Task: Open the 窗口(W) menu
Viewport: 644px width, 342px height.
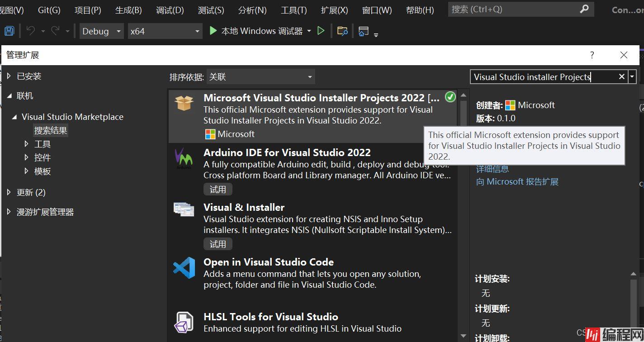Action: tap(377, 10)
